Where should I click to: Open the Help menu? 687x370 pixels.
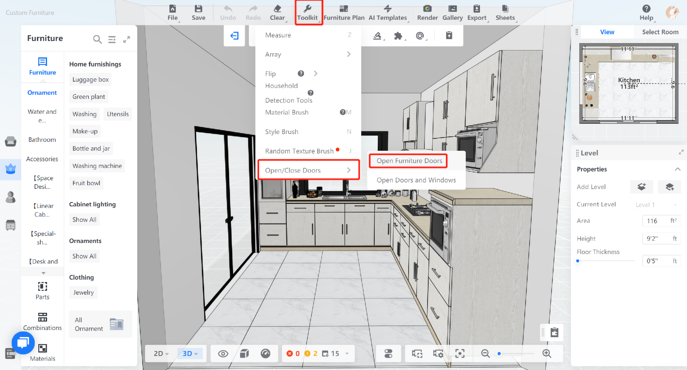click(x=646, y=13)
